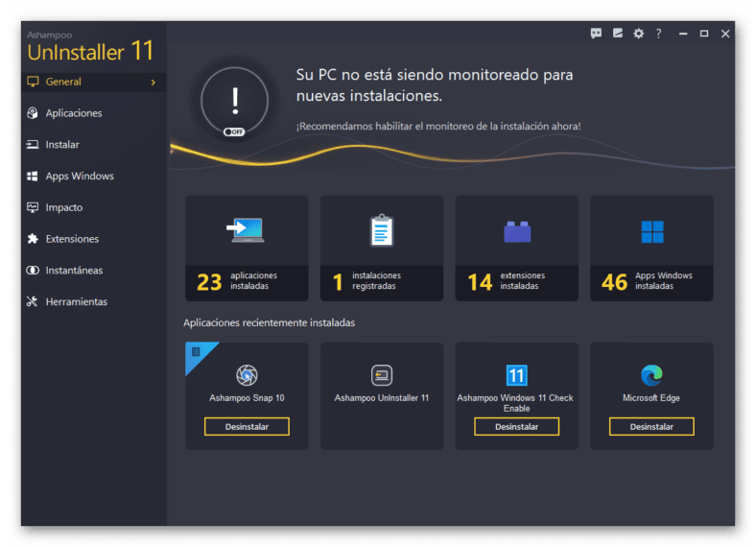This screenshot has height=547, width=756.
Task: Click 'Ashampoo Windows 11 Check Enable' label
Action: [515, 403]
